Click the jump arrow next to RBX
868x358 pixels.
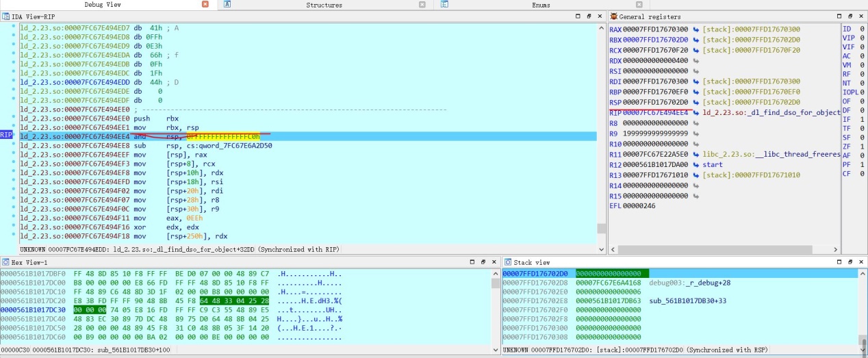pos(696,40)
